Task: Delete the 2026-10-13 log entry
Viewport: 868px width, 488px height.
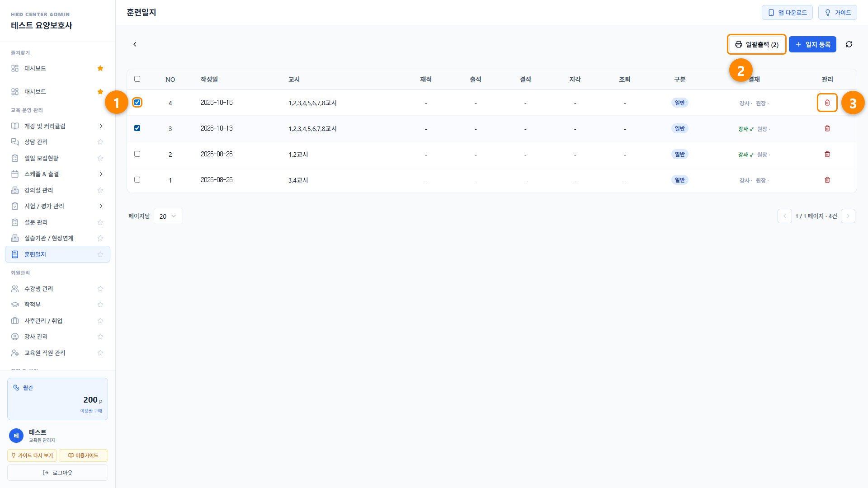Action: coord(827,128)
